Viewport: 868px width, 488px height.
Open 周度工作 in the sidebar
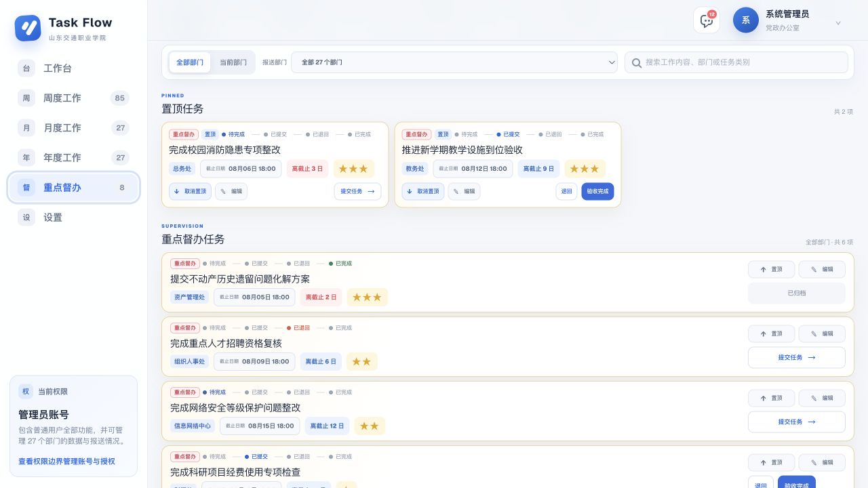click(73, 98)
